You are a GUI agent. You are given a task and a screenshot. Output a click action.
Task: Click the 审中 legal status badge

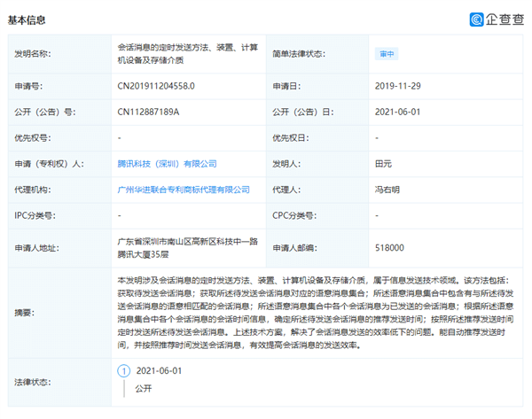384,53
